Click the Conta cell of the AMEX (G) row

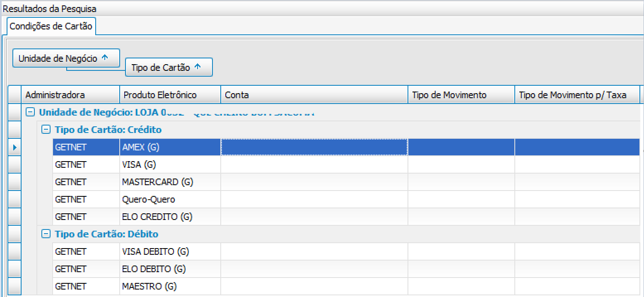point(314,147)
